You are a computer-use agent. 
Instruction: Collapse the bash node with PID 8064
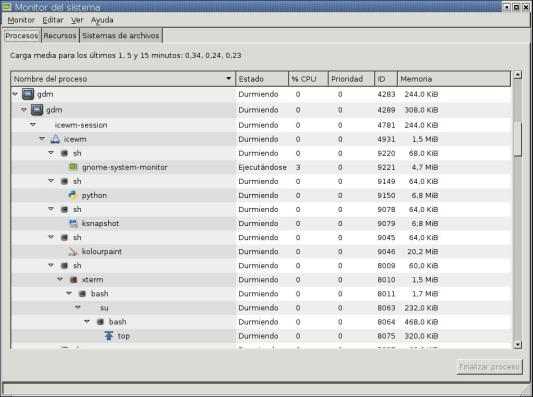point(87,321)
